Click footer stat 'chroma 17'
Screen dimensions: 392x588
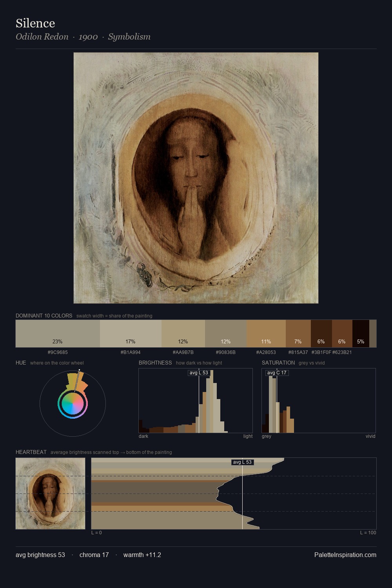[x=94, y=555]
